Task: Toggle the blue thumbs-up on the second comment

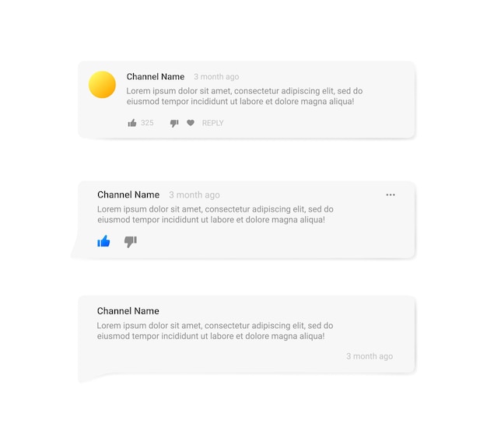Action: (x=103, y=241)
